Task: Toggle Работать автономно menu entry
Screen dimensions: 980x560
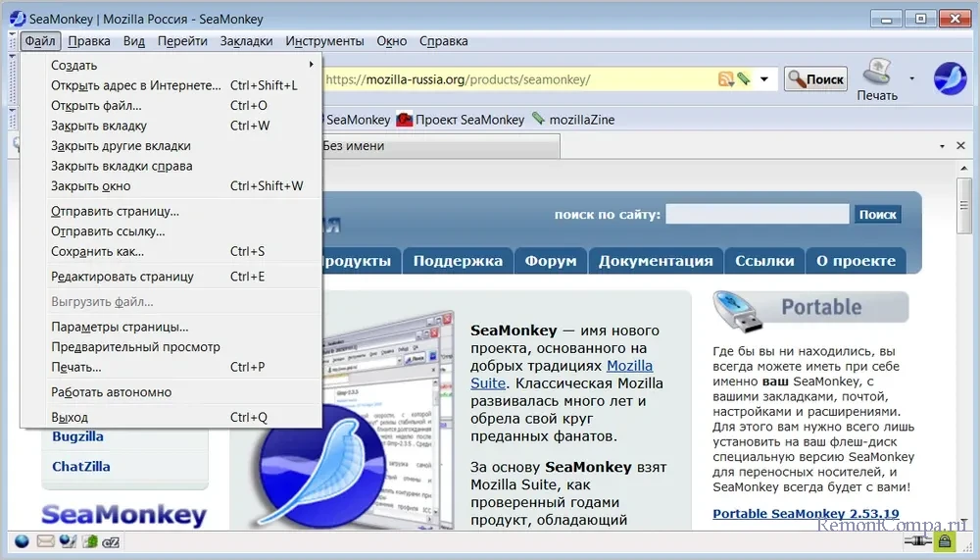Action: [x=171, y=392]
